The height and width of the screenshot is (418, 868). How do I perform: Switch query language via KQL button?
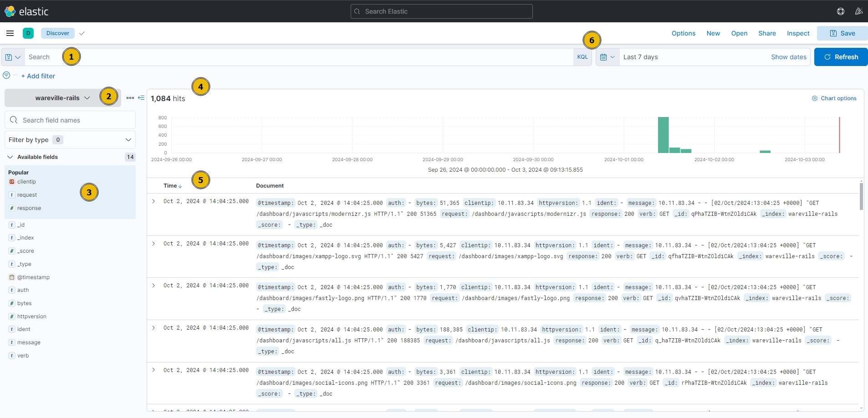click(x=582, y=57)
